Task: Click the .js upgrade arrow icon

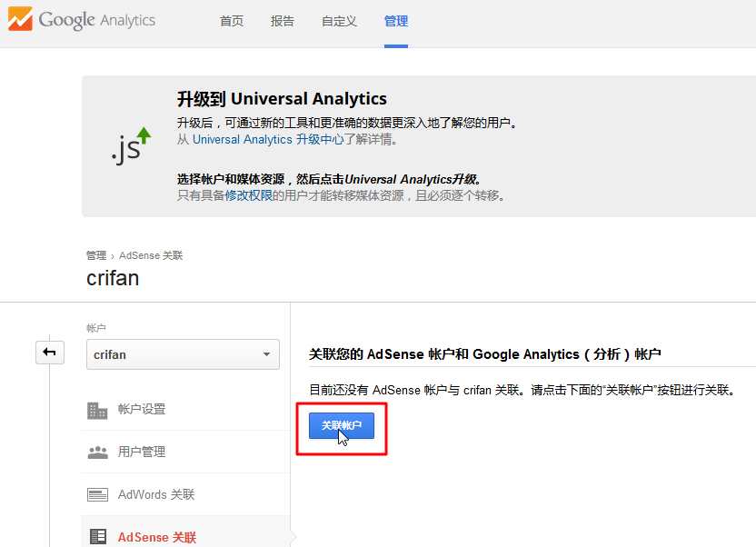Action: point(131,145)
